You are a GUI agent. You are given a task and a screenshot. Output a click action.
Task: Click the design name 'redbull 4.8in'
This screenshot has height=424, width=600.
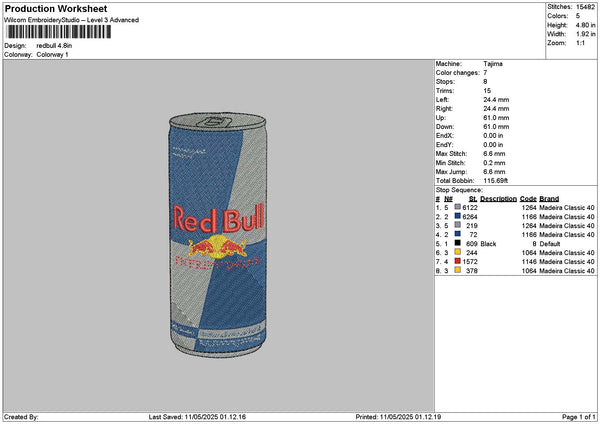click(54, 46)
